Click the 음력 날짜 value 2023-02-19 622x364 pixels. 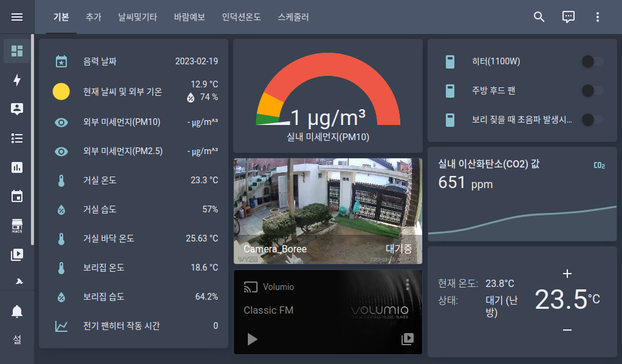pos(196,61)
